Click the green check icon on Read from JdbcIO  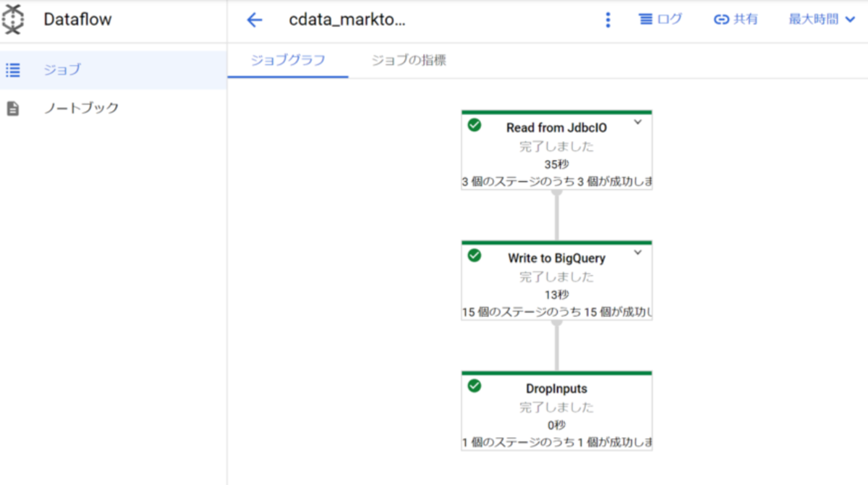coord(475,125)
